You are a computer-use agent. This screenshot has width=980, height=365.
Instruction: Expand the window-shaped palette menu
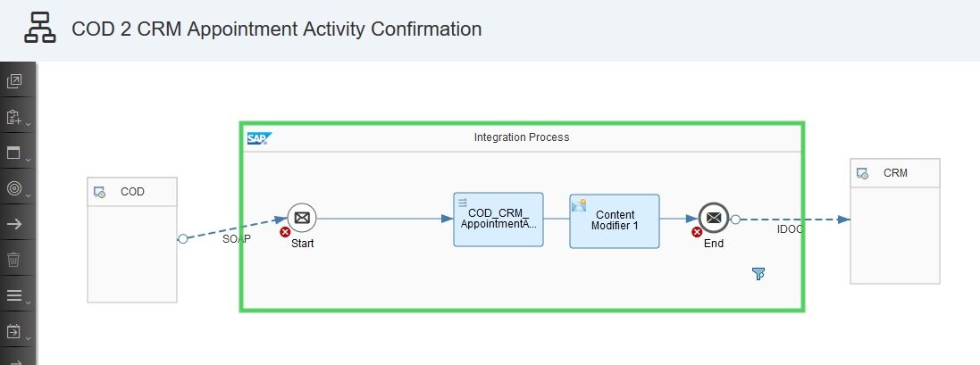(x=16, y=153)
